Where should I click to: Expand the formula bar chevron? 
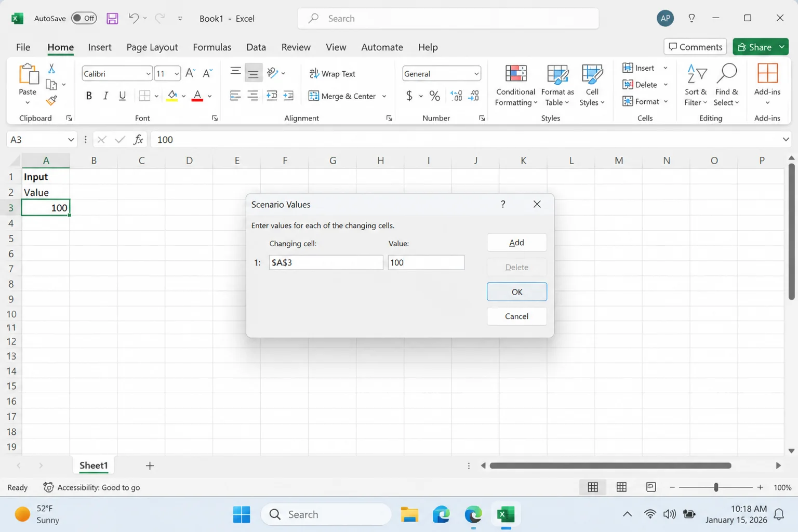(786, 139)
